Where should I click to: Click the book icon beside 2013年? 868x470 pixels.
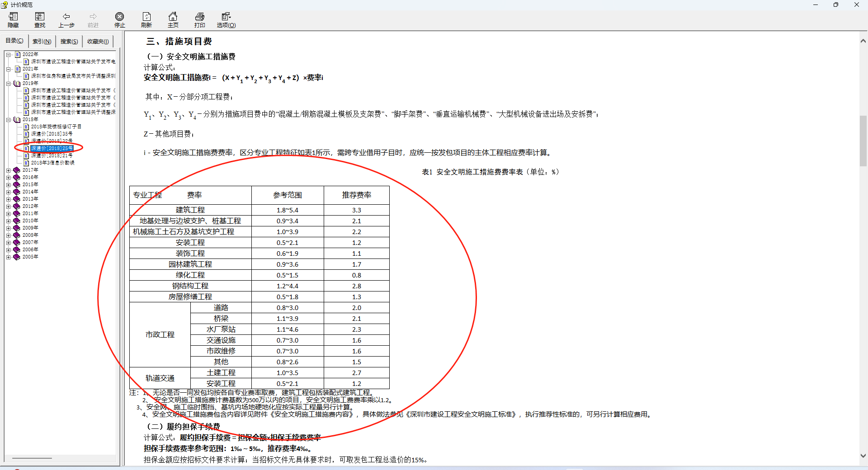(17, 199)
